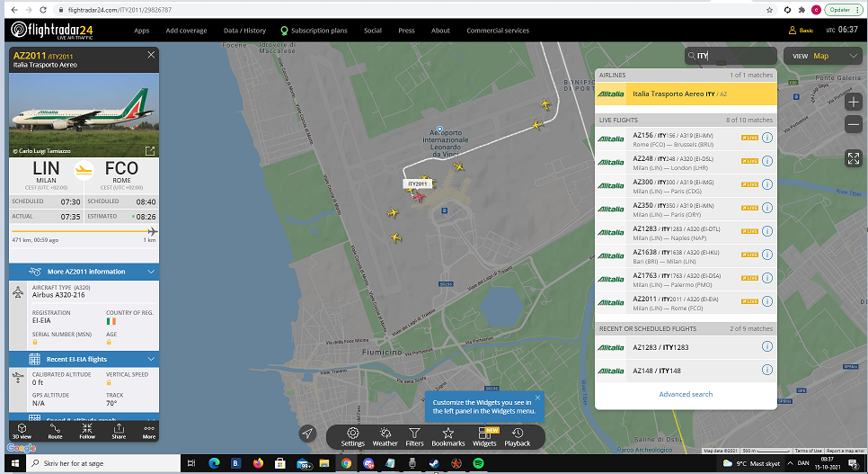Open Data / History menu
Screen dimensions: 868x474
pos(244,31)
